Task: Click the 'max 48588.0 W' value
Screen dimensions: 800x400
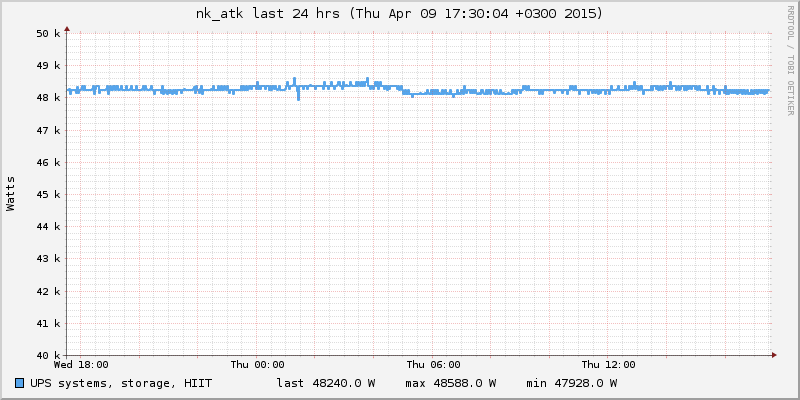Action: click(451, 383)
